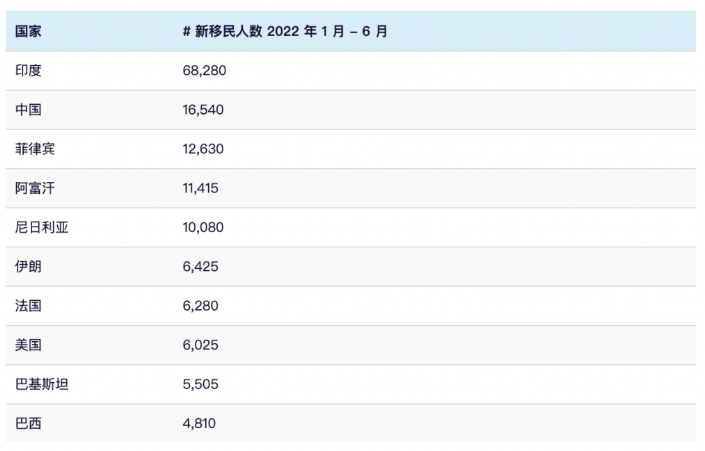Click the 16,540 figure
Image resolution: width=705 pixels, height=451 pixels.
203,110
